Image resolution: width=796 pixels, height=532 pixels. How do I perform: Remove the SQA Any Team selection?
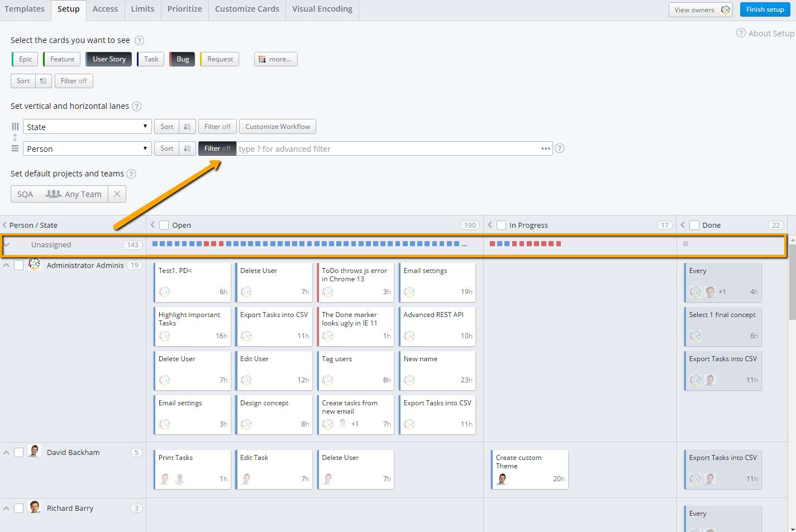[x=117, y=194]
